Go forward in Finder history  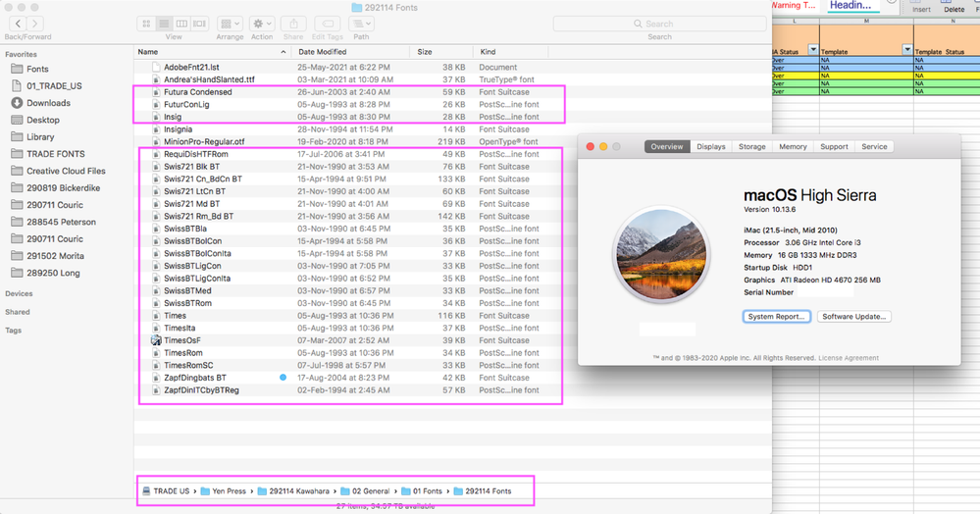(35, 24)
